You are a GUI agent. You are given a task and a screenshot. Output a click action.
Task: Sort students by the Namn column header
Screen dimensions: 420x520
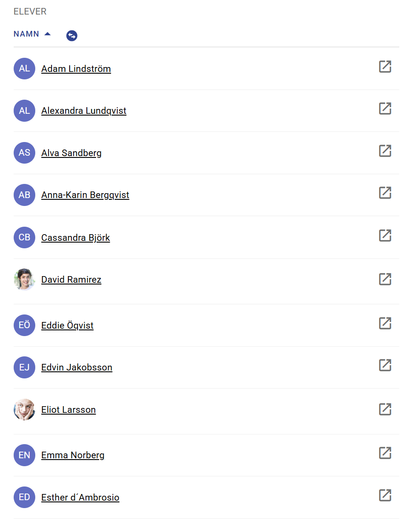pyautogui.click(x=26, y=34)
